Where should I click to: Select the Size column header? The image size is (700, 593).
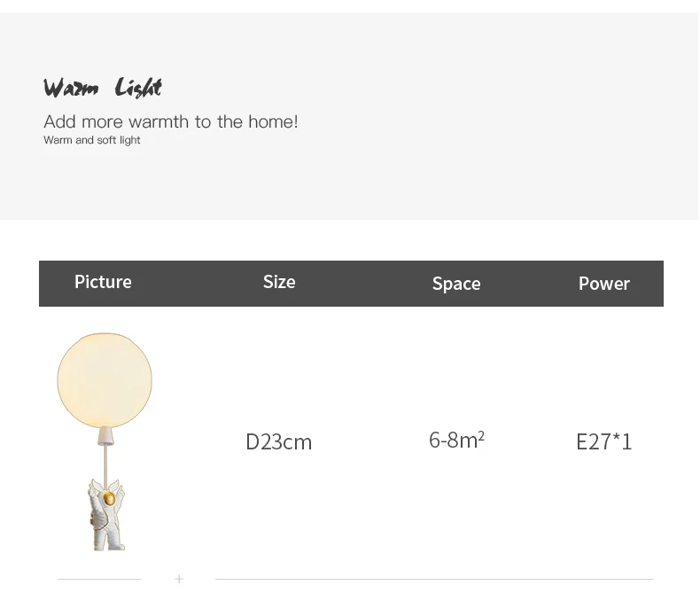279,282
